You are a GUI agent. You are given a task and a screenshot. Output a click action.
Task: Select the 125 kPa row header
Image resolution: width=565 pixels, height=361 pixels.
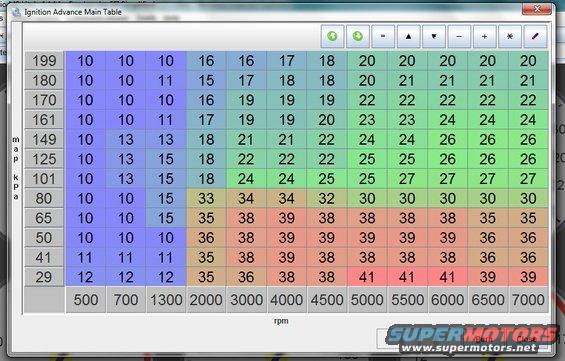pyautogui.click(x=44, y=159)
